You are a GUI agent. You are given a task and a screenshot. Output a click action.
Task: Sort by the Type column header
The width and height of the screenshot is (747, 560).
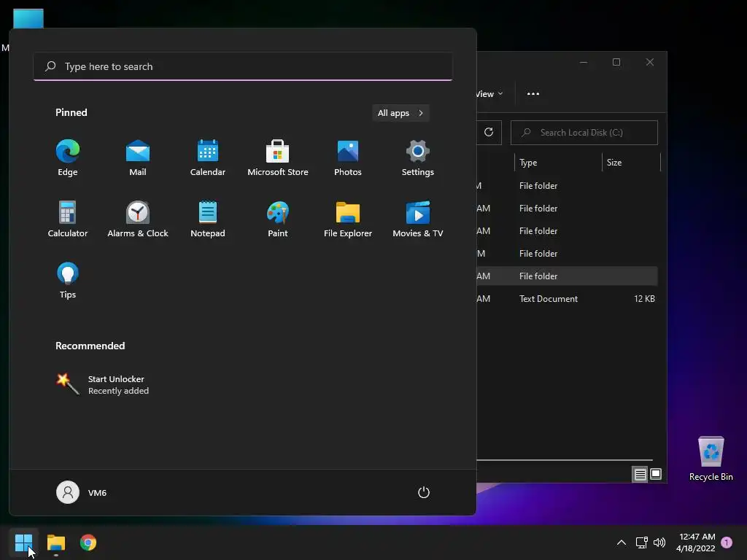pyautogui.click(x=558, y=163)
